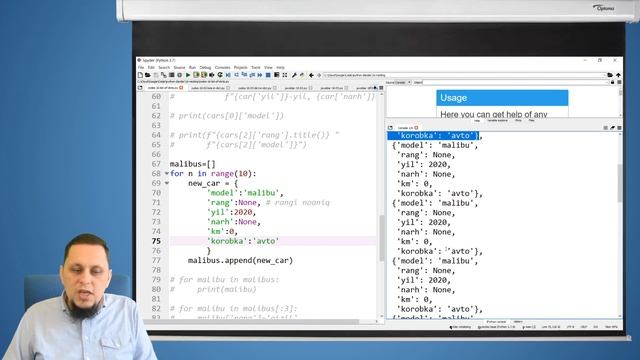640x360 pixels.
Task: Open the Debug menu
Action: click(x=205, y=67)
